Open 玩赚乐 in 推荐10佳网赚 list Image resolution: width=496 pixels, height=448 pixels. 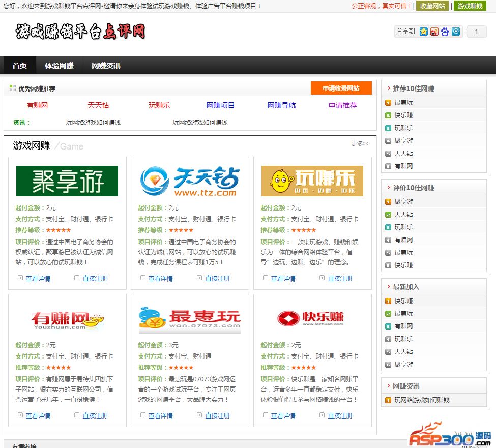tap(403, 128)
